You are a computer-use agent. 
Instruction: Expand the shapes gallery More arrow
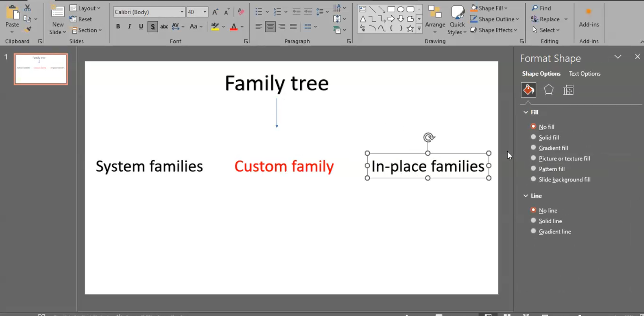(419, 28)
